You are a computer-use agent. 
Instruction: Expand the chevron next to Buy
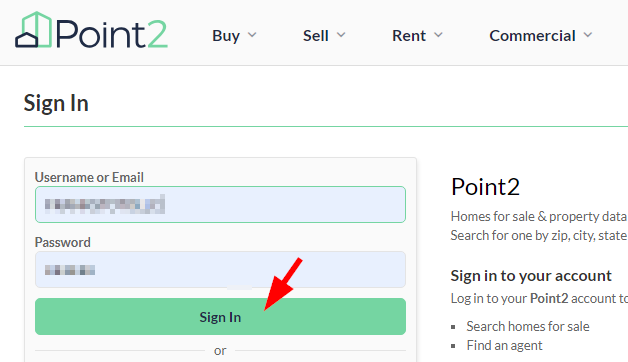[252, 35]
